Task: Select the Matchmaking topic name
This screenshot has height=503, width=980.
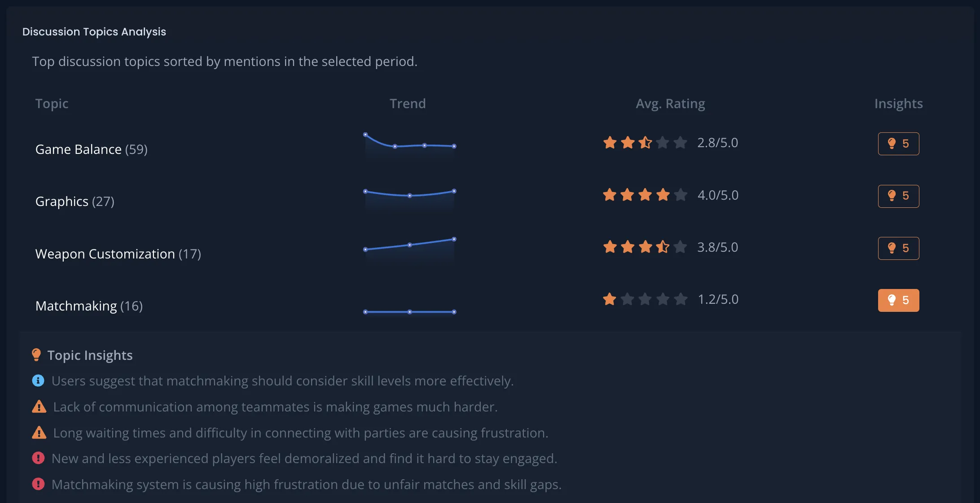Action: click(75, 306)
